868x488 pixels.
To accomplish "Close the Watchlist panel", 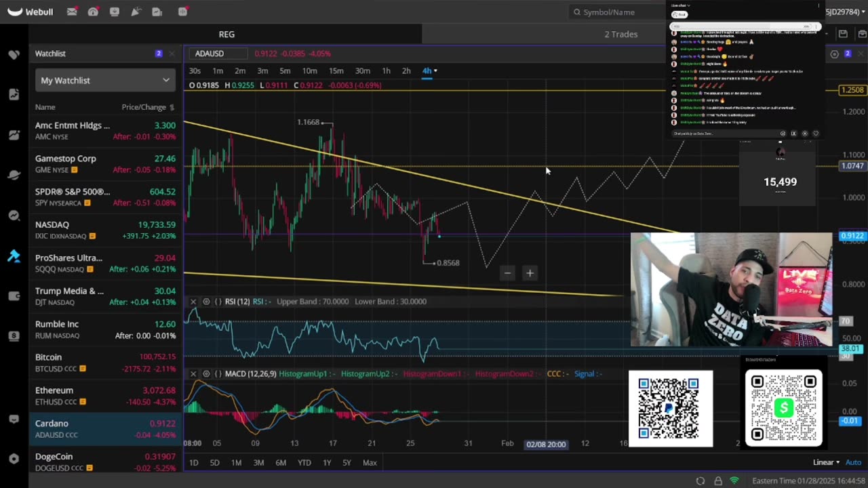I will [172, 54].
